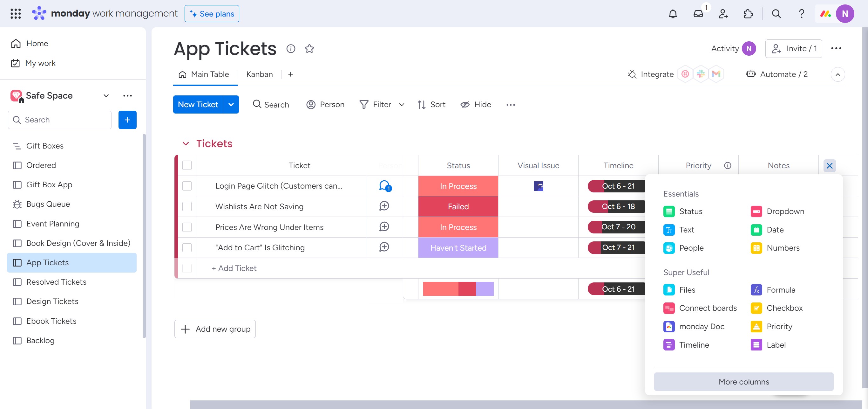868x409 pixels.
Task: Open update conversation for Login Page Glitch
Action: click(384, 186)
